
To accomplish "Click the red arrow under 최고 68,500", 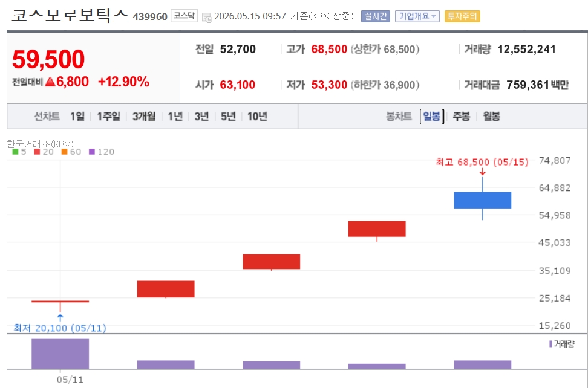I will point(483,172).
